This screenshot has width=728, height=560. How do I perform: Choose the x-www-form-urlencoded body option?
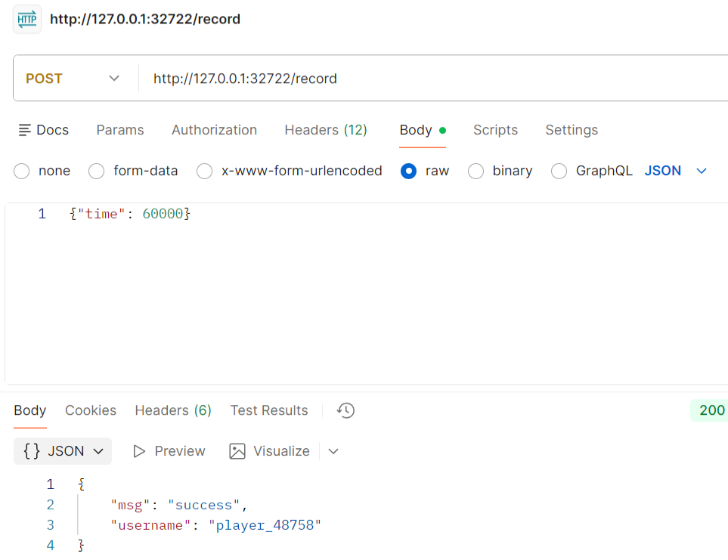(x=204, y=171)
